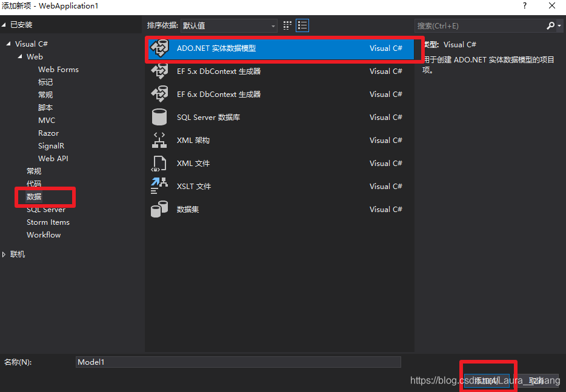566x392 pixels.
Task: Switch to small icons grid view
Action: coord(287,25)
